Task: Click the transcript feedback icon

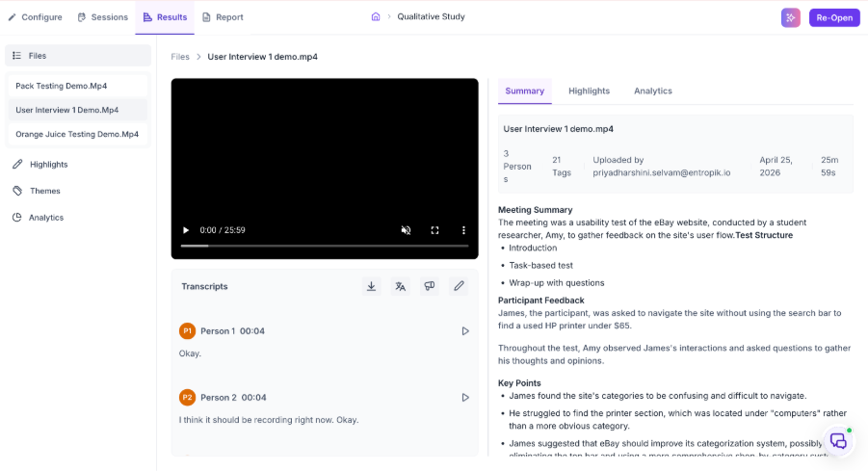Action: [x=429, y=286]
